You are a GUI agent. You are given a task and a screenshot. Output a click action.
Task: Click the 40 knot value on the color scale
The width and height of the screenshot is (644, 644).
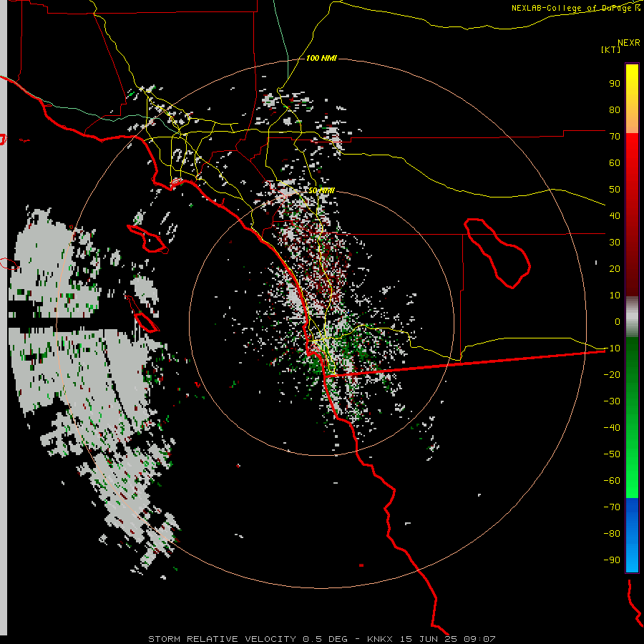point(615,215)
